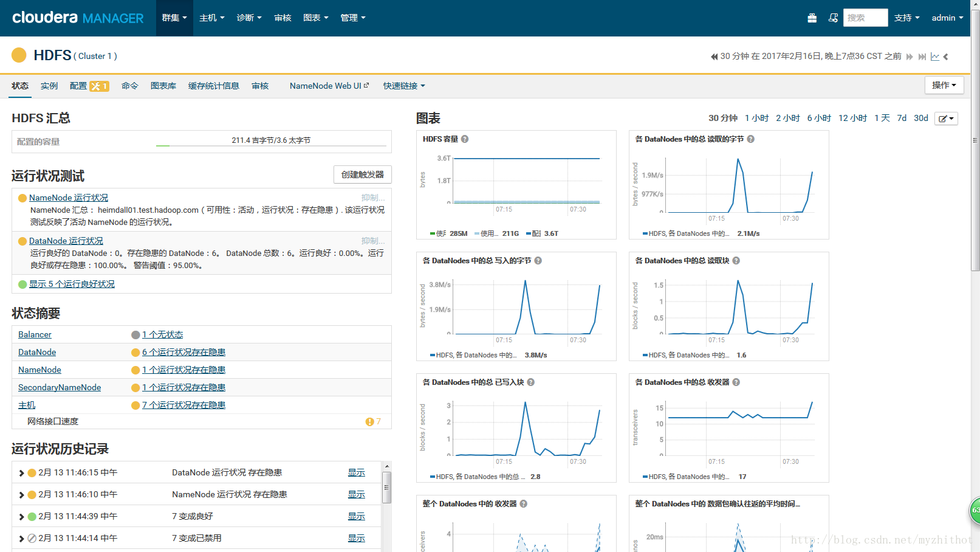Click the yellow status dot of NameNode 运行状况
Image resolution: width=980 pixels, height=552 pixels.
pos(22,198)
